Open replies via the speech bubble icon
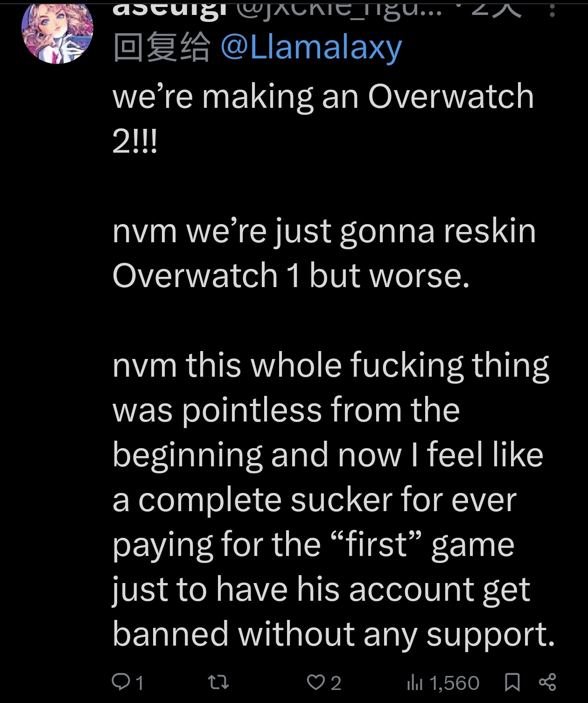Screen dimensions: 588x703 (x=121, y=682)
